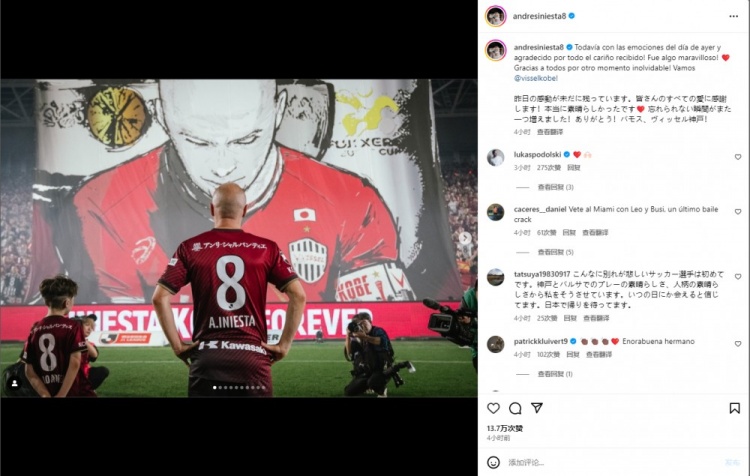Open emoji picker in comment box
Image resolution: width=750 pixels, height=476 pixels.
(x=493, y=462)
